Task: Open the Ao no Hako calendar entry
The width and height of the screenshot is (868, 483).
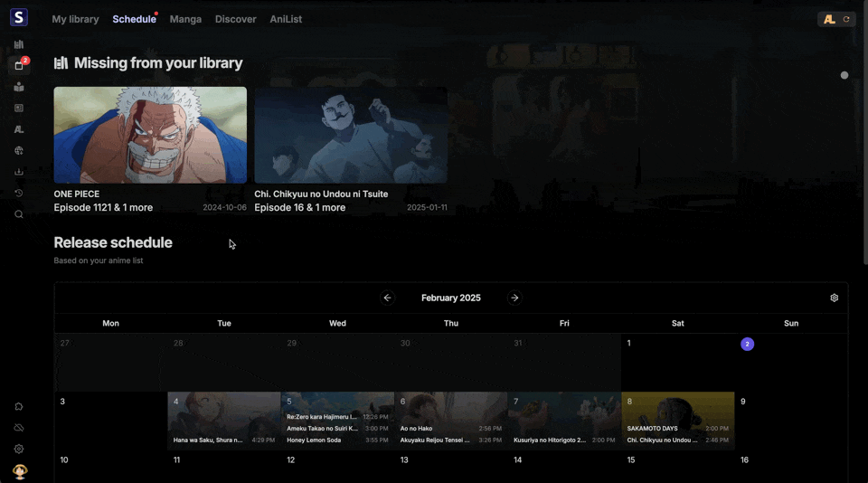Action: [451, 429]
